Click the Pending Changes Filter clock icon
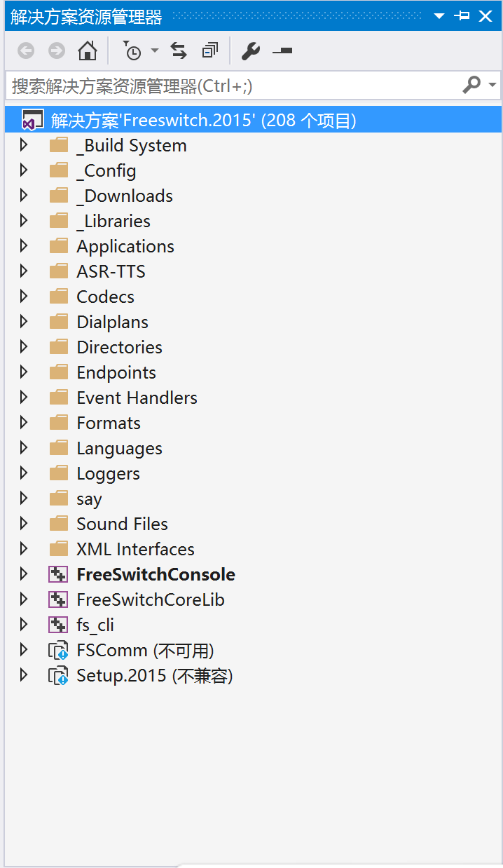Screen dimensions: 503x868 (x=132, y=50)
